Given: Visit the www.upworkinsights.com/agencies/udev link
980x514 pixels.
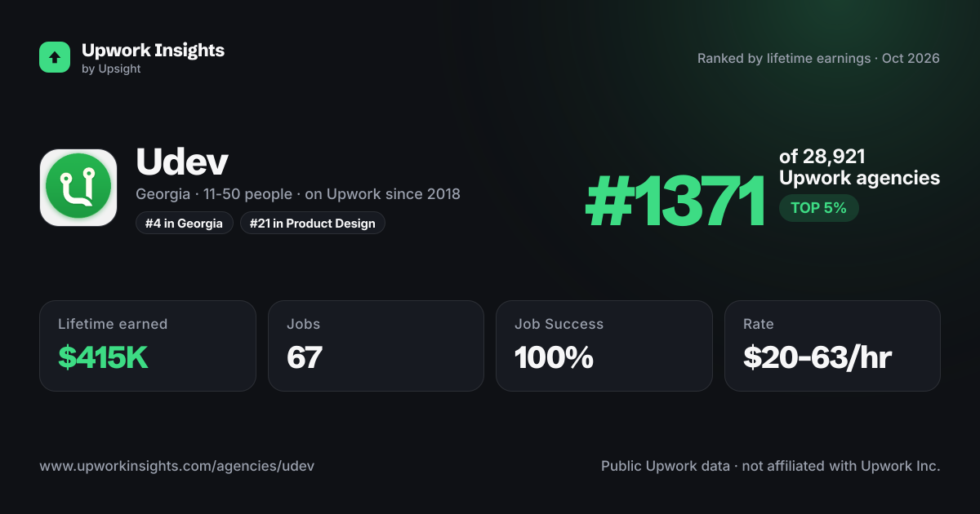Looking at the screenshot, I should pyautogui.click(x=176, y=466).
